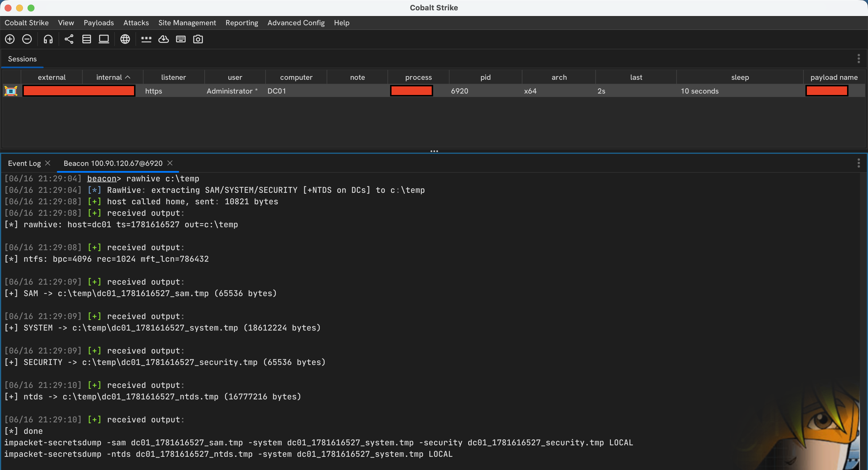Viewport: 868px width, 470px height.
Task: Open listeners via headphones icon
Action: pyautogui.click(x=48, y=39)
